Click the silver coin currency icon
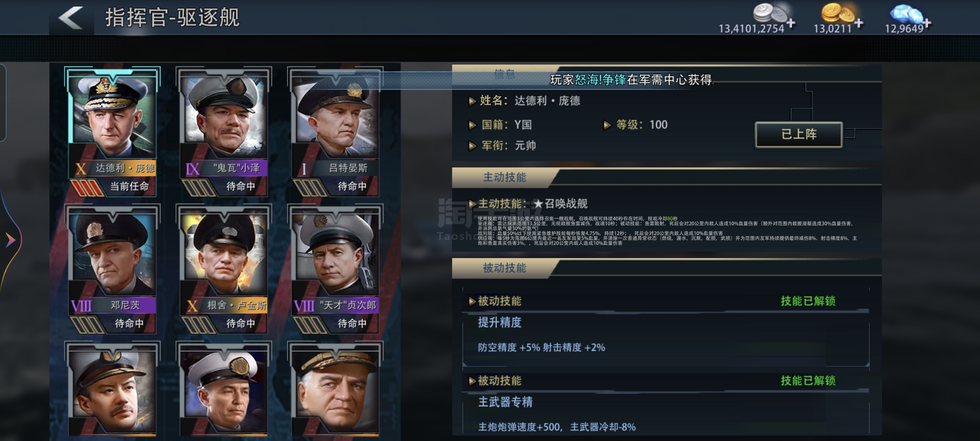 (768, 12)
